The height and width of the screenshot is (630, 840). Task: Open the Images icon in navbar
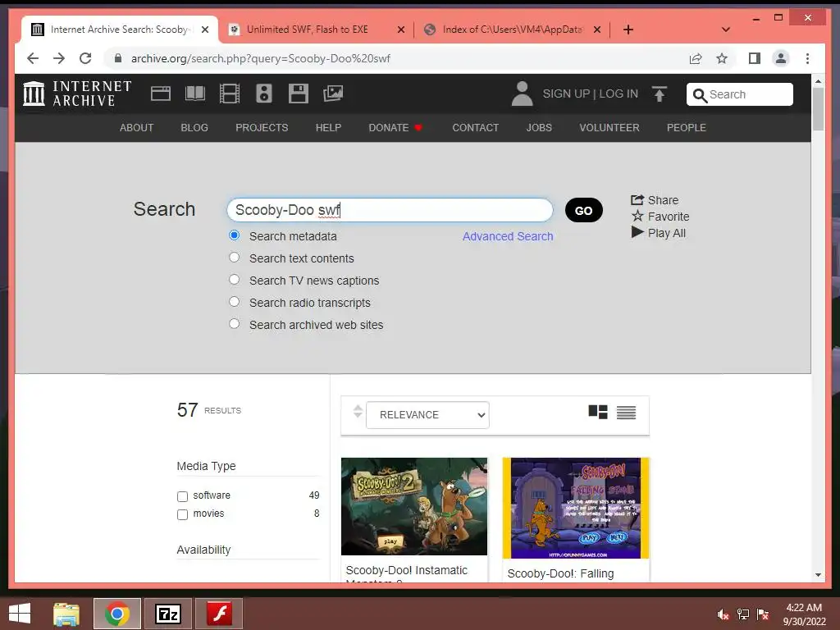tap(333, 94)
